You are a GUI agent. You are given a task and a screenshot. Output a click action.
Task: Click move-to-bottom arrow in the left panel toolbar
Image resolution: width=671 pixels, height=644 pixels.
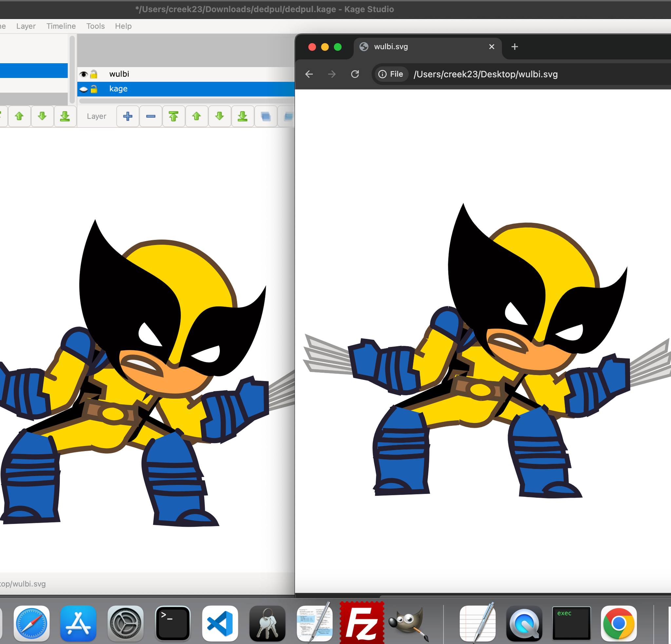[x=65, y=116]
